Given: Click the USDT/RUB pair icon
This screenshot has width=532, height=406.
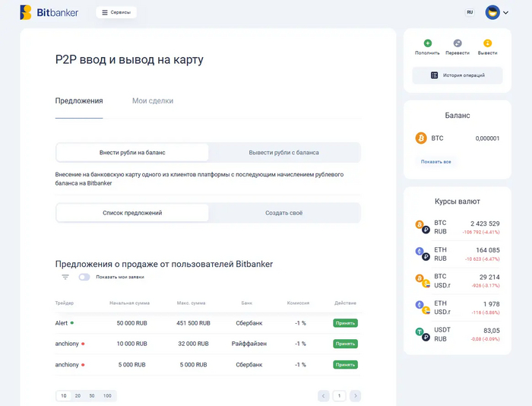Looking at the screenshot, I should pos(422,335).
